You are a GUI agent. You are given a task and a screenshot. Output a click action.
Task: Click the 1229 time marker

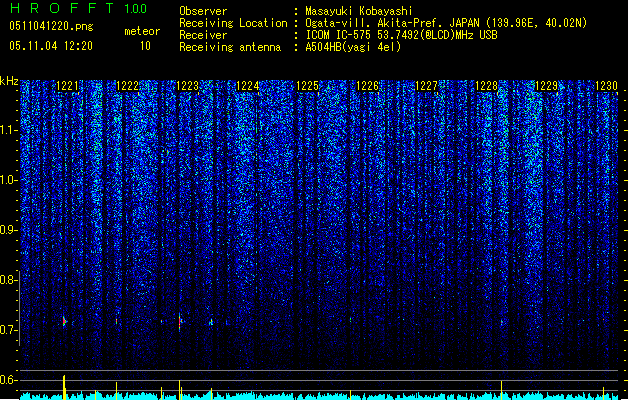[x=546, y=86]
